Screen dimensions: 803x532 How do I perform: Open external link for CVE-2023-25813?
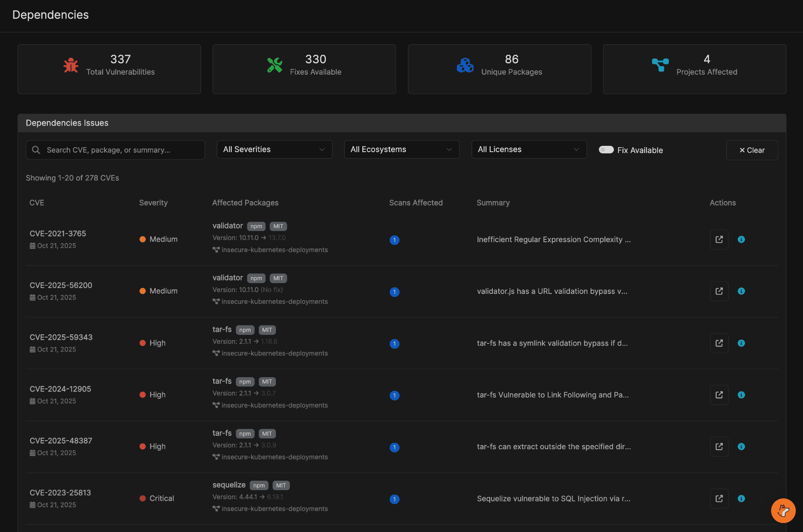719,498
